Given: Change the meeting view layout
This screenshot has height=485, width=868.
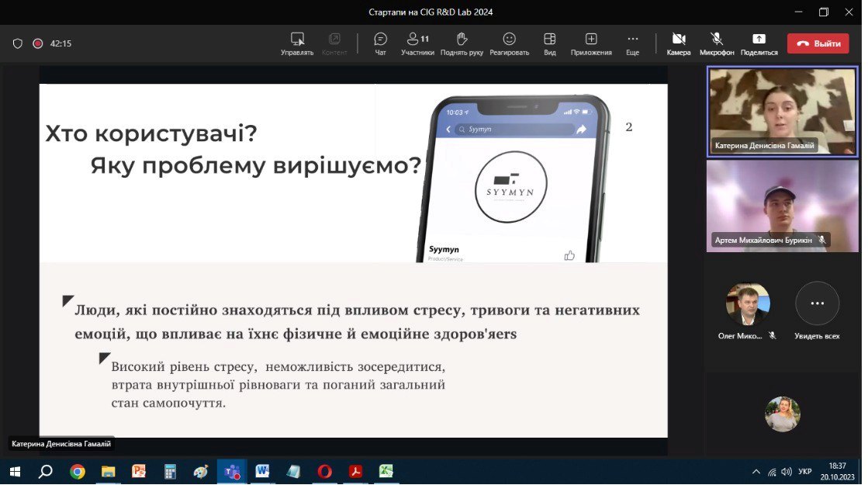Looking at the screenshot, I should (549, 43).
